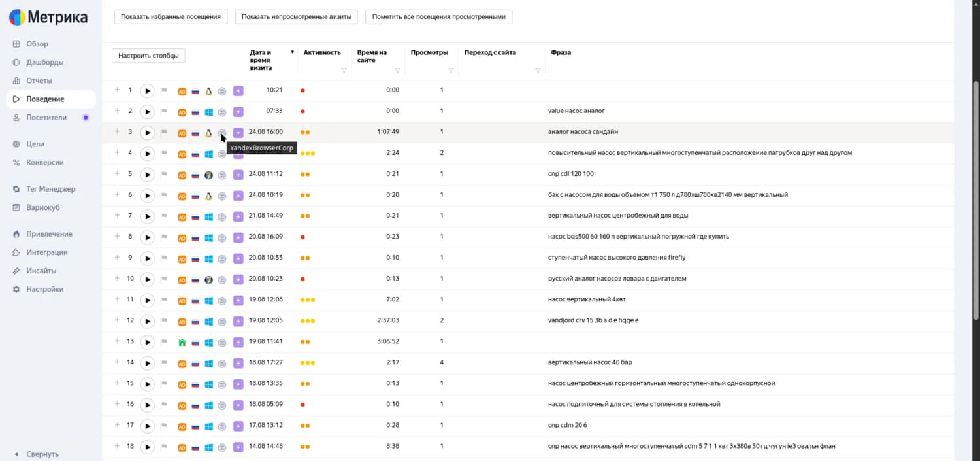
Task: Toggle the favorite flag on visit row 5
Action: pyautogui.click(x=164, y=175)
